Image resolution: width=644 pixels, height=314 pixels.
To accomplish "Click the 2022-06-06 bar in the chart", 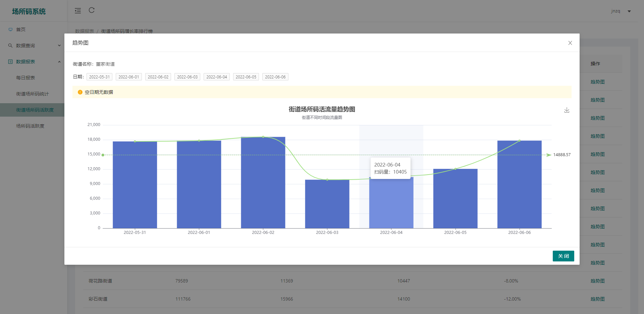I will coord(519,184).
